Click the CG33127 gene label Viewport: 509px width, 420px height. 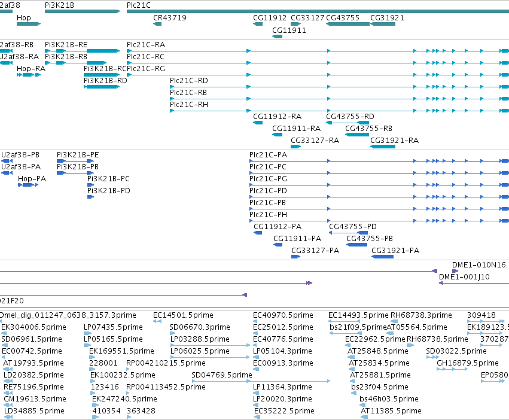coord(307,18)
